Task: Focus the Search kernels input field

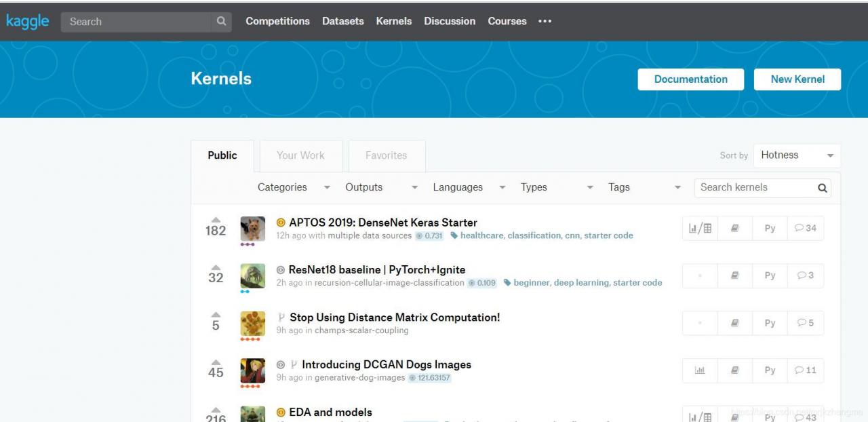Action: coord(756,188)
